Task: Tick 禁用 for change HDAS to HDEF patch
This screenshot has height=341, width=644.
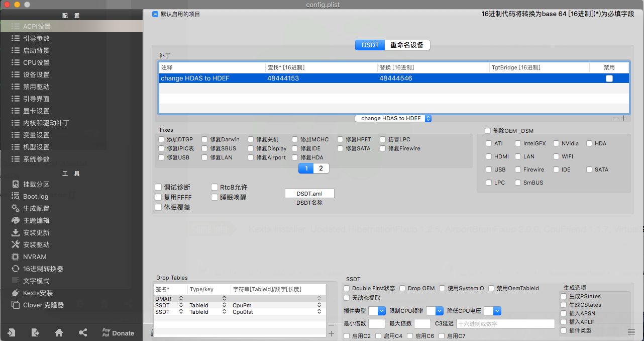Action: [609, 78]
